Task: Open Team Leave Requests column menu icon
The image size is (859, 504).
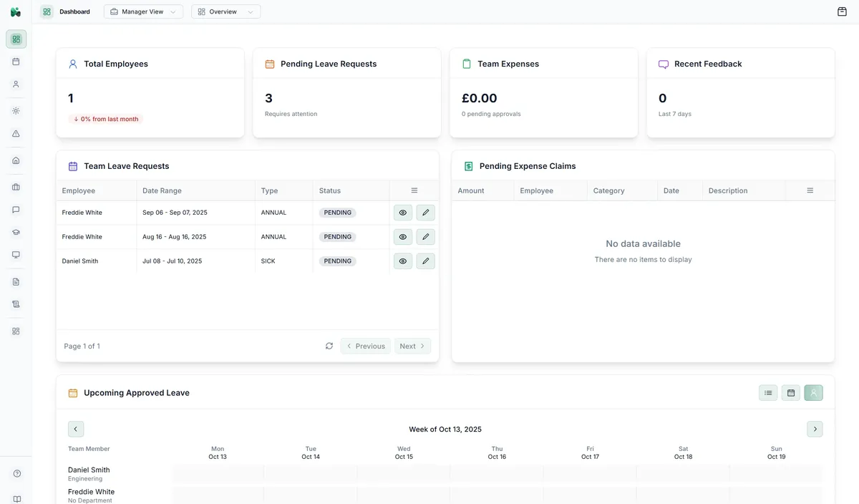Action: pos(414,190)
